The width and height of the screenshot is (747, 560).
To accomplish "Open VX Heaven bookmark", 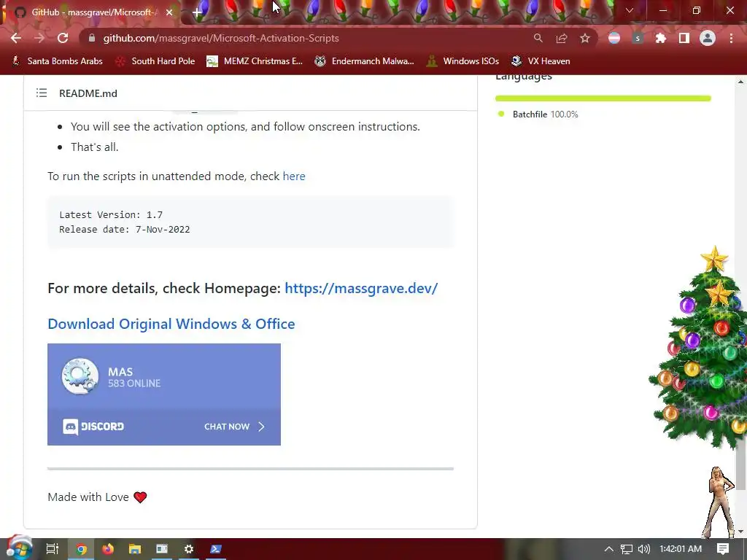I will tap(541, 61).
